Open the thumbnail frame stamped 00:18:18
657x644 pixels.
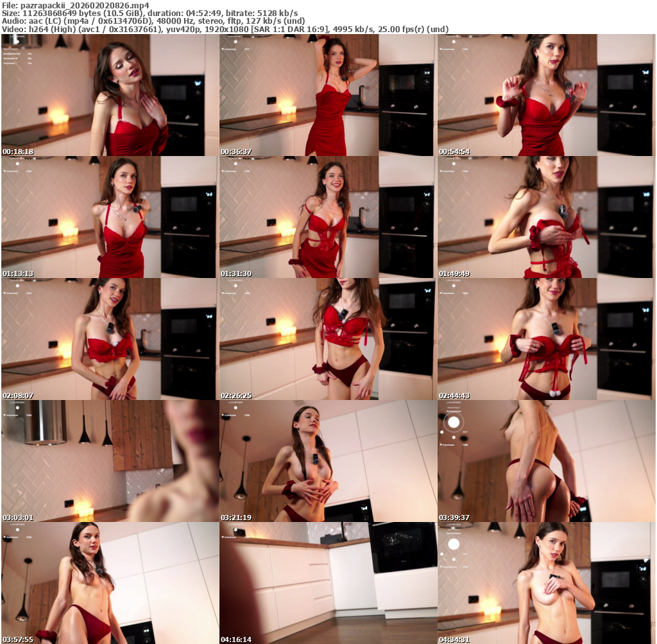pos(110,95)
